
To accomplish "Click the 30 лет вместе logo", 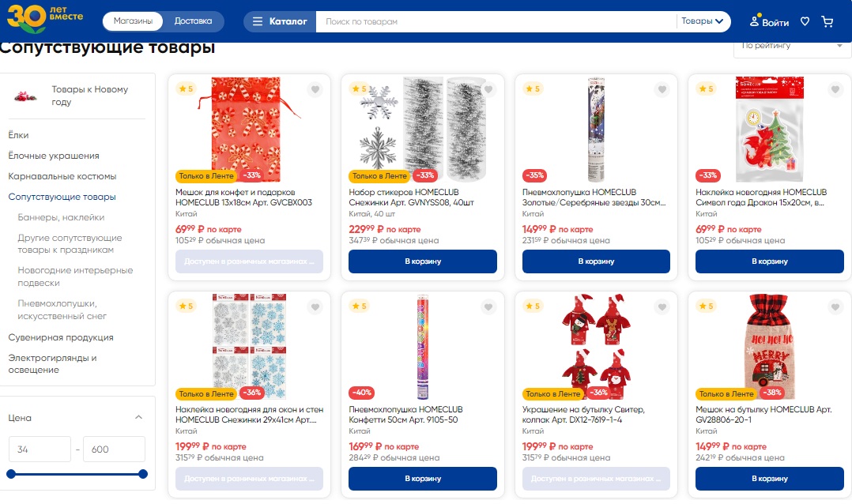I will (44, 18).
